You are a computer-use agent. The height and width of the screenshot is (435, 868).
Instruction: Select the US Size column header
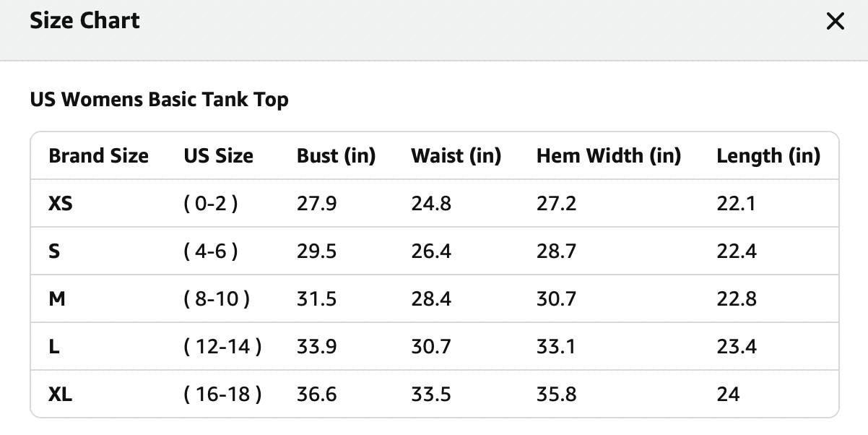click(x=218, y=156)
